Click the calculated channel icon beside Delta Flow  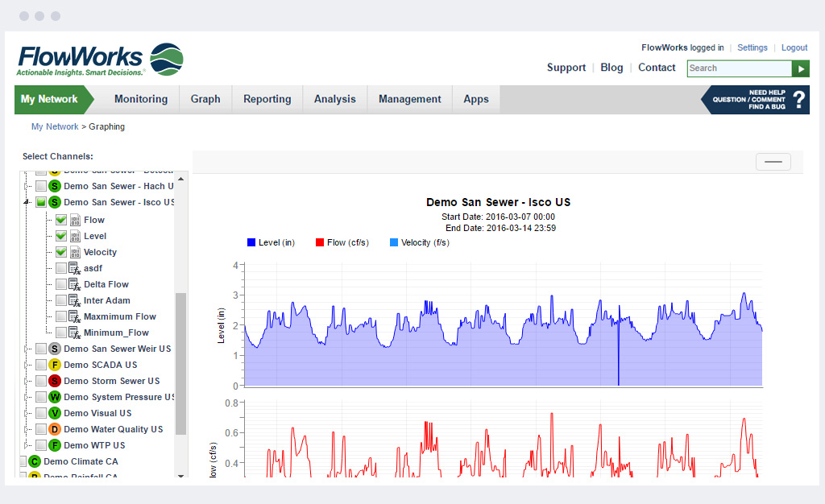[x=75, y=284]
